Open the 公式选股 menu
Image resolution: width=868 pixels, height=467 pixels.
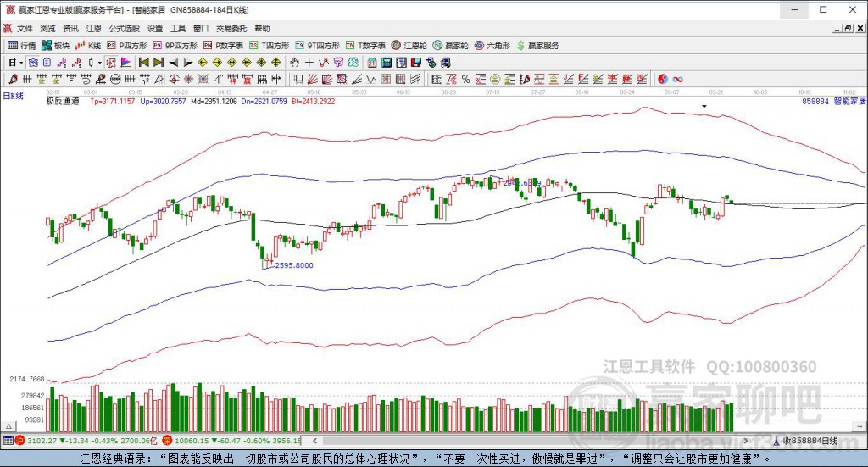point(124,28)
